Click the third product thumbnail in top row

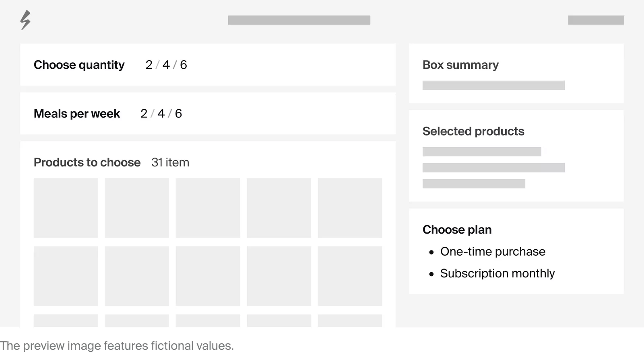pos(208,208)
